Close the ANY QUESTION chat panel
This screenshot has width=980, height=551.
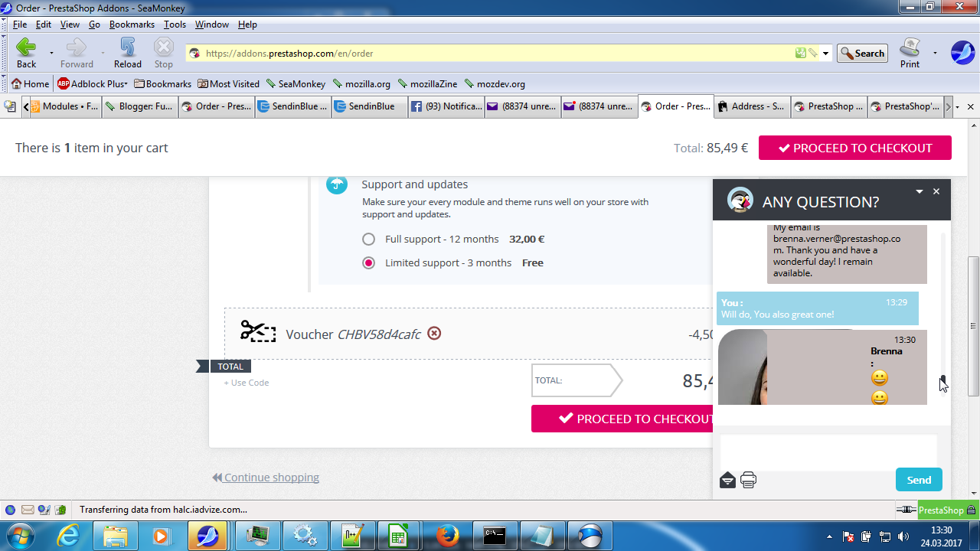tap(936, 191)
